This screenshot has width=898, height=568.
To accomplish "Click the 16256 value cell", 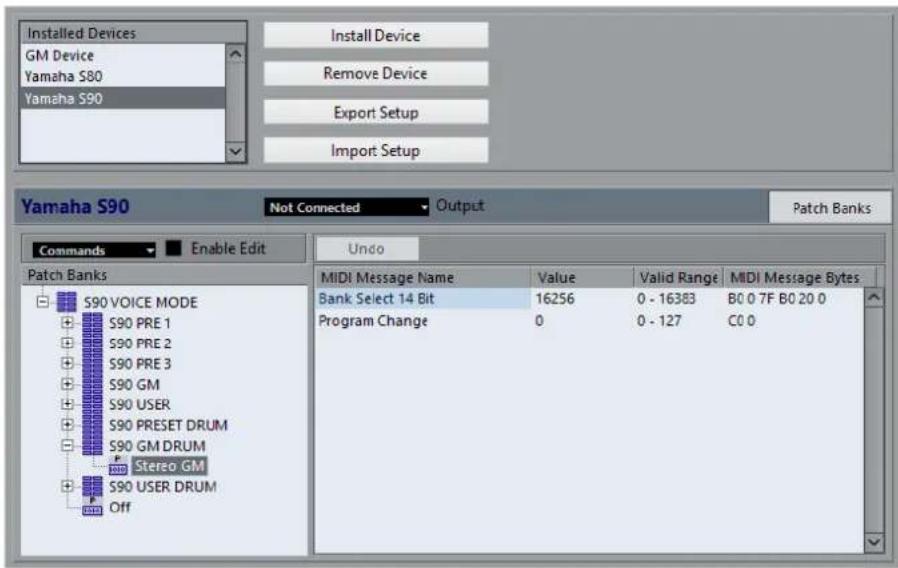I will [555, 298].
